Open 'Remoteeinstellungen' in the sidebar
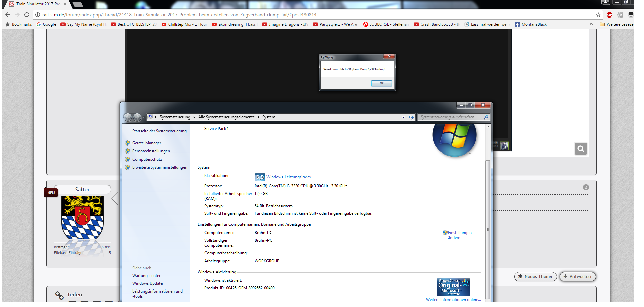 [x=151, y=151]
